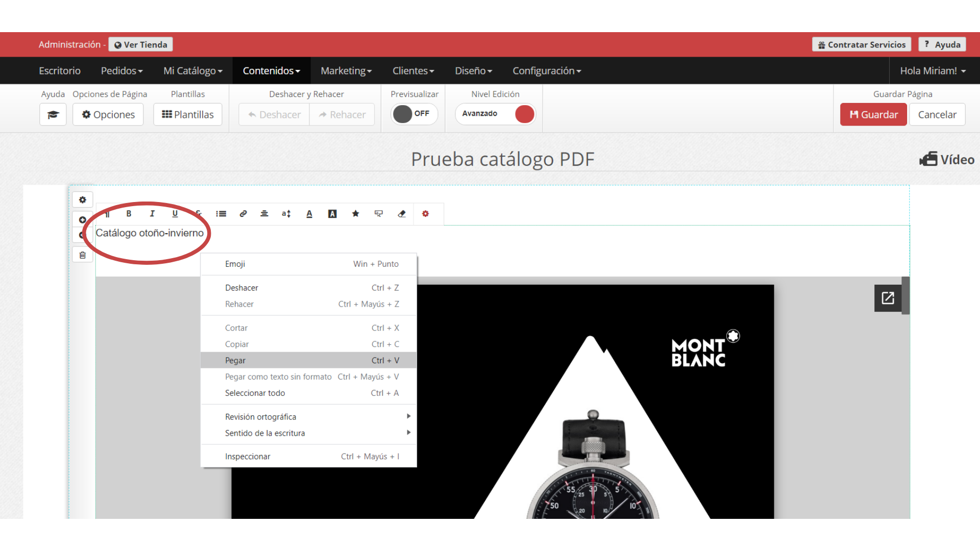Select Pegar como texto sin formato
This screenshot has width=980, height=551.
coord(309,377)
